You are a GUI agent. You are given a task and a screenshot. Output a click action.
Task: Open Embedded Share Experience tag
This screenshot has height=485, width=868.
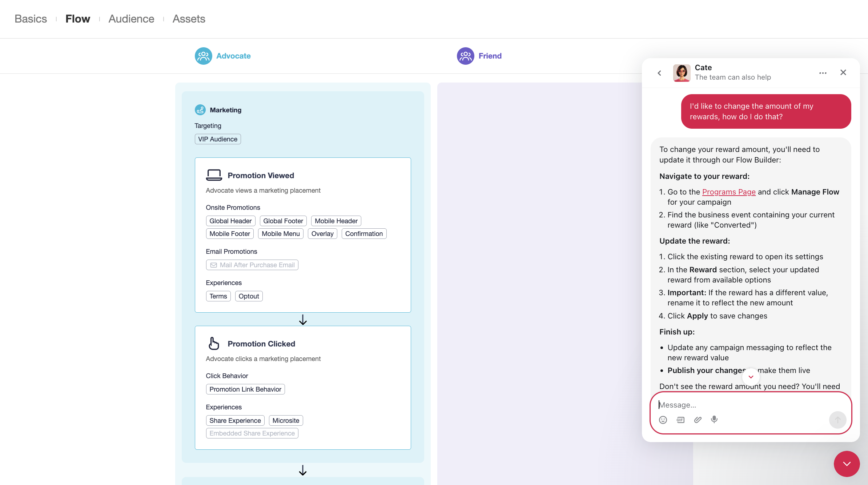click(252, 433)
